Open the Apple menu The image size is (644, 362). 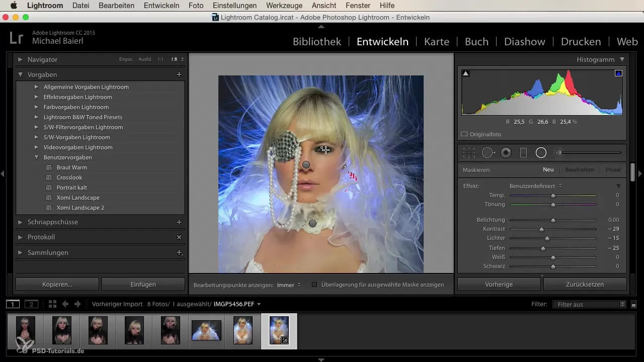point(14,6)
